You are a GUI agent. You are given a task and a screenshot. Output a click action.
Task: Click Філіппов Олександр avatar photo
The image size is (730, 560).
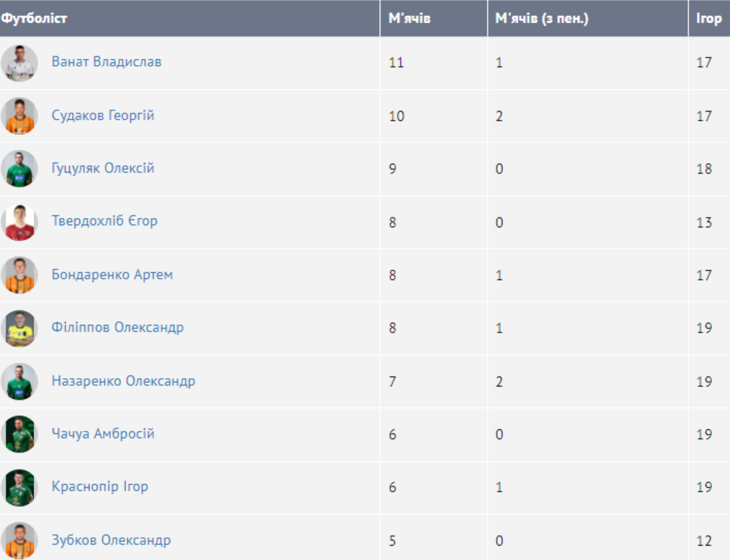pos(19,328)
